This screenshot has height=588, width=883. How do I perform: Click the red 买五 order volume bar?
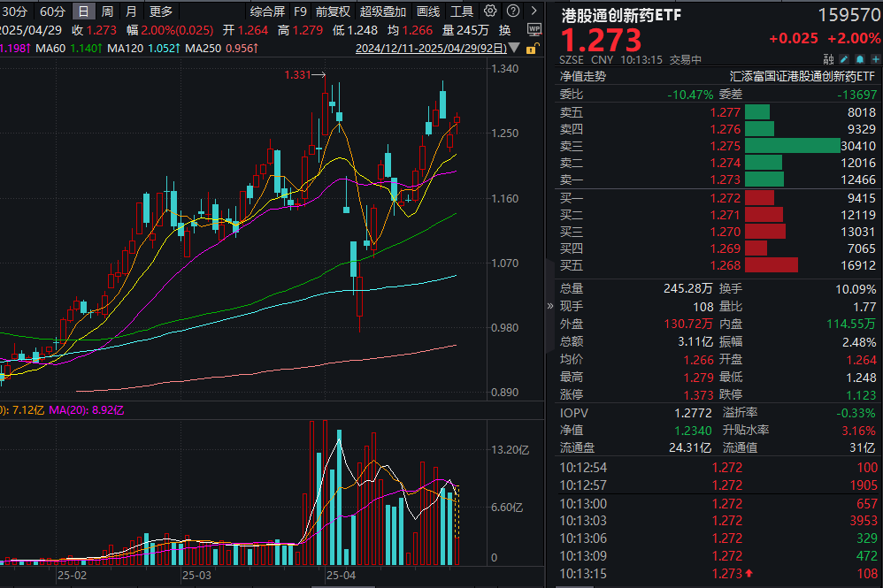click(x=772, y=265)
